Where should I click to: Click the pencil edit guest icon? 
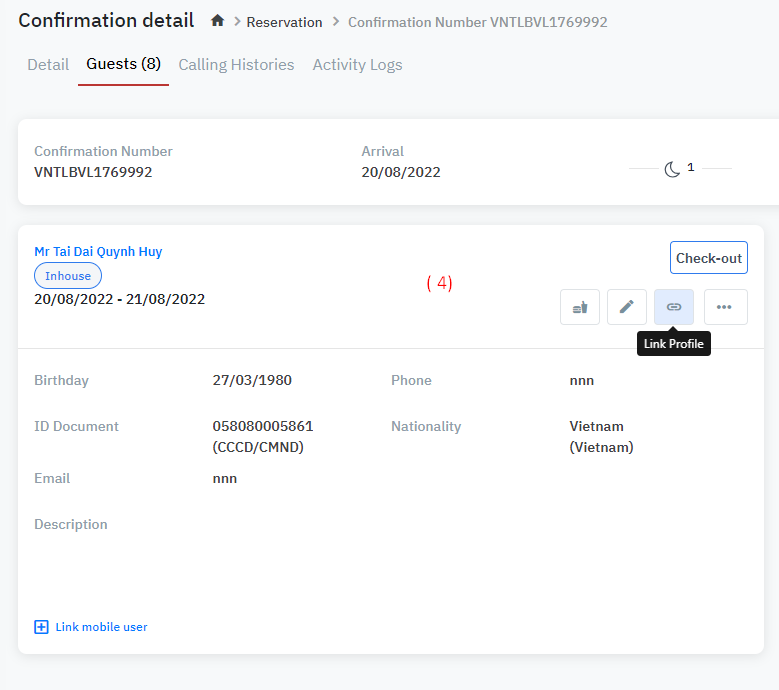[627, 307]
